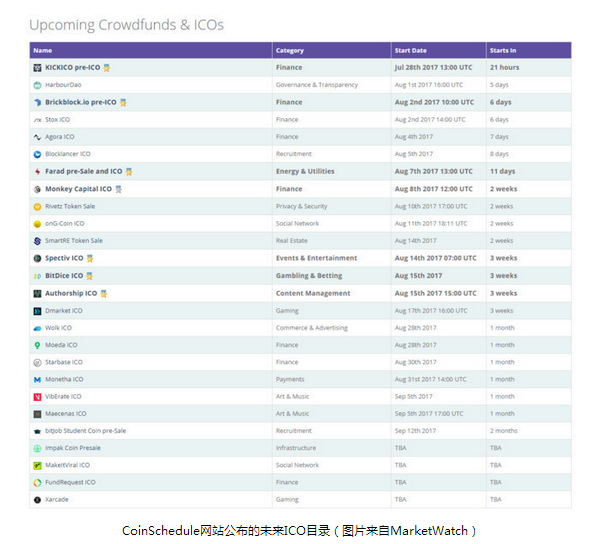This screenshot has width=597, height=544.
Task: Sort by the Category column header
Action: 331,50
